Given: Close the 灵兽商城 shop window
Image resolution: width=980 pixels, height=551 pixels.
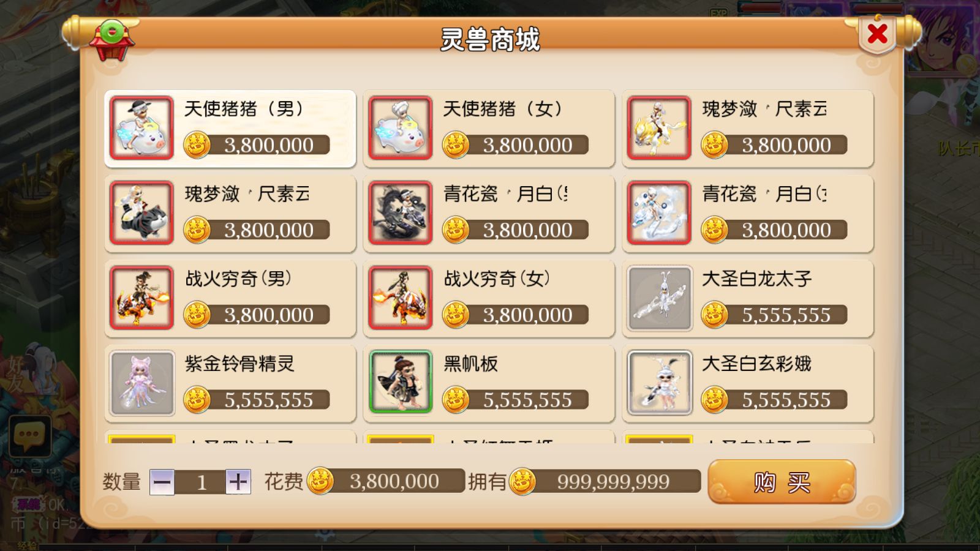Looking at the screenshot, I should tap(878, 34).
